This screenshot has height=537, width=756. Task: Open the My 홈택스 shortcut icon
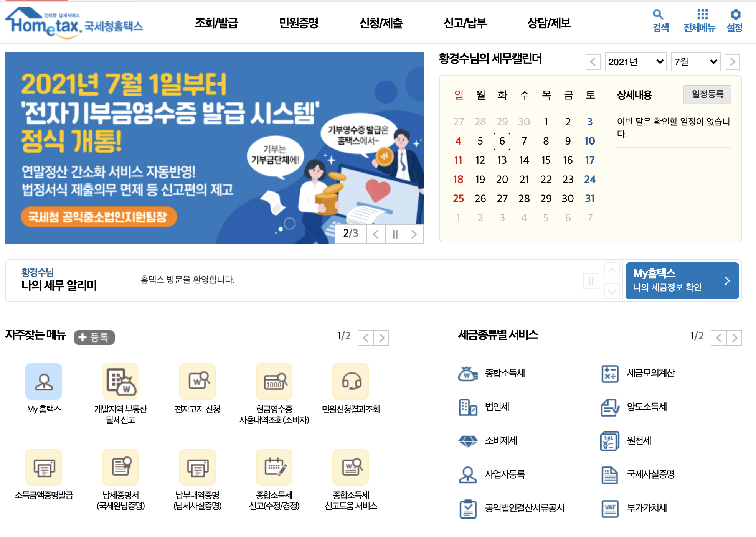click(x=44, y=381)
